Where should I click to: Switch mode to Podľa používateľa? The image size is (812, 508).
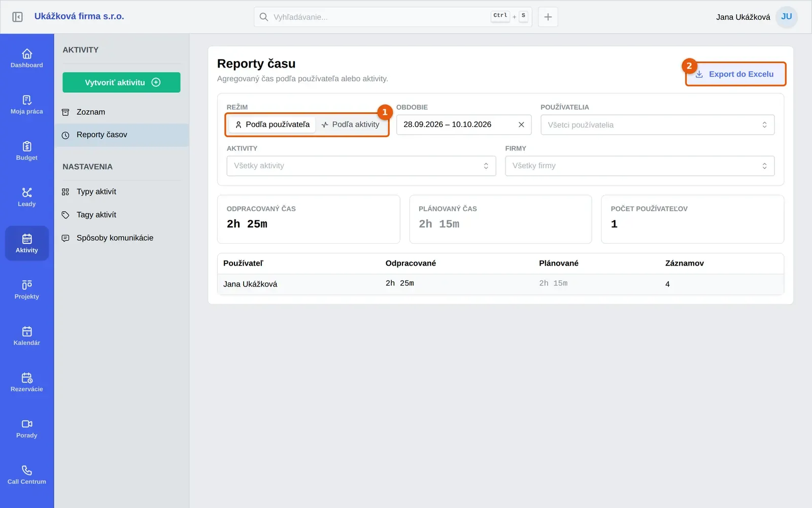(273, 124)
